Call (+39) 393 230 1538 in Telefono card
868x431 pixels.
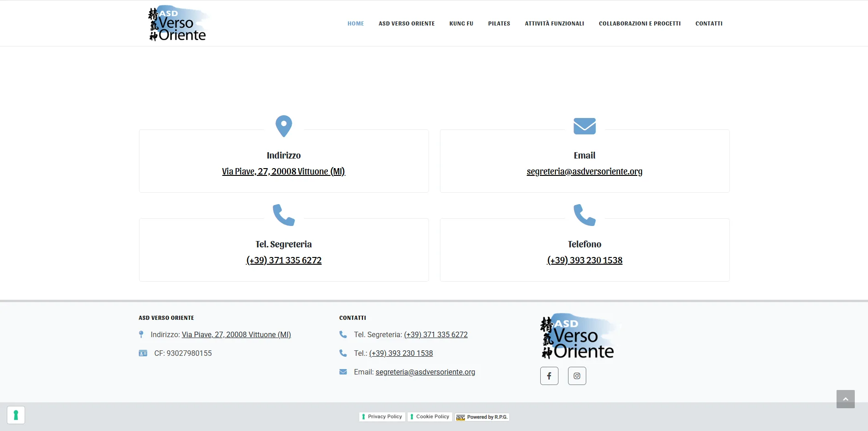pos(584,260)
